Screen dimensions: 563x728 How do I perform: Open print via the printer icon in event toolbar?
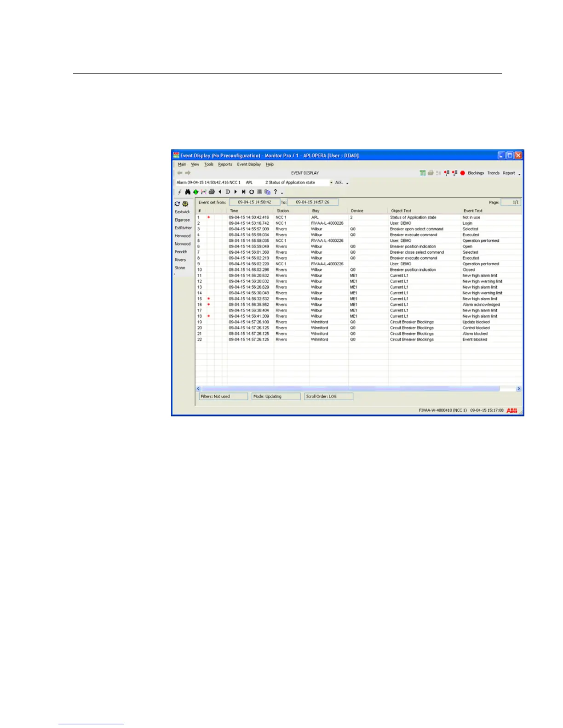pyautogui.click(x=212, y=192)
